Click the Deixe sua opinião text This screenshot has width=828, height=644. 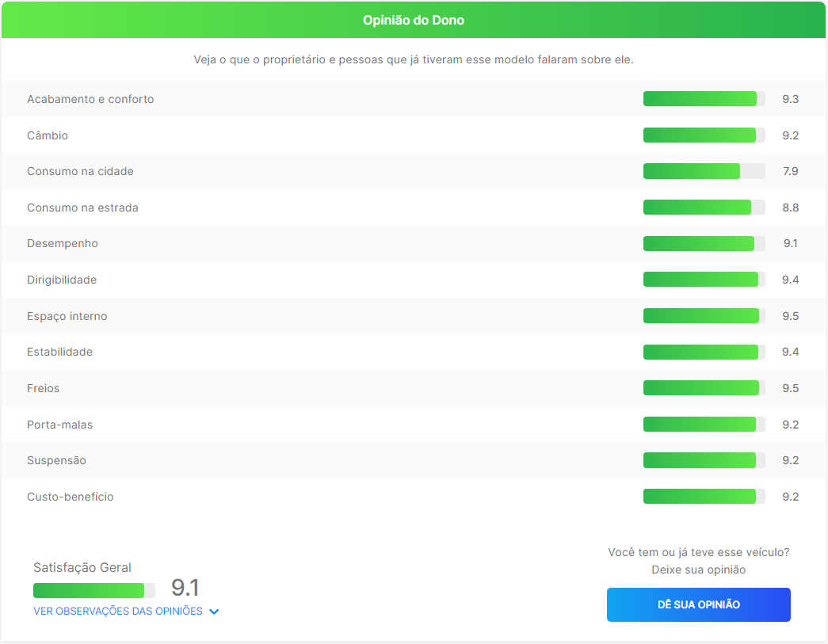click(x=699, y=570)
